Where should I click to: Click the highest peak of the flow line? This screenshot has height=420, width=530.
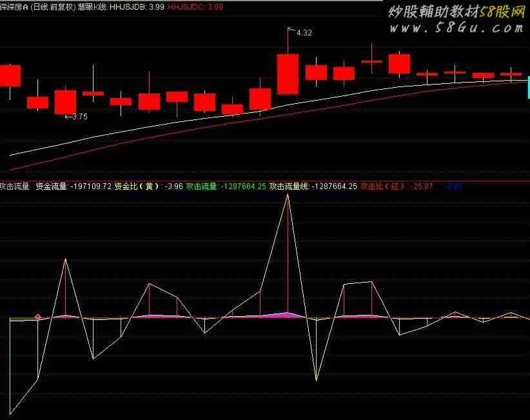click(288, 195)
